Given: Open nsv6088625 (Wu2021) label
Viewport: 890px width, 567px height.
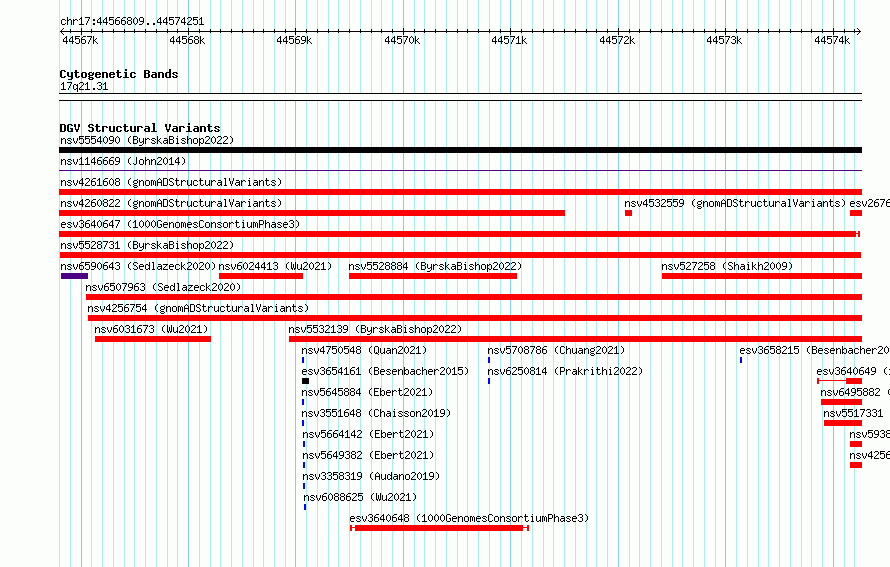Looking at the screenshot, I should [360, 497].
